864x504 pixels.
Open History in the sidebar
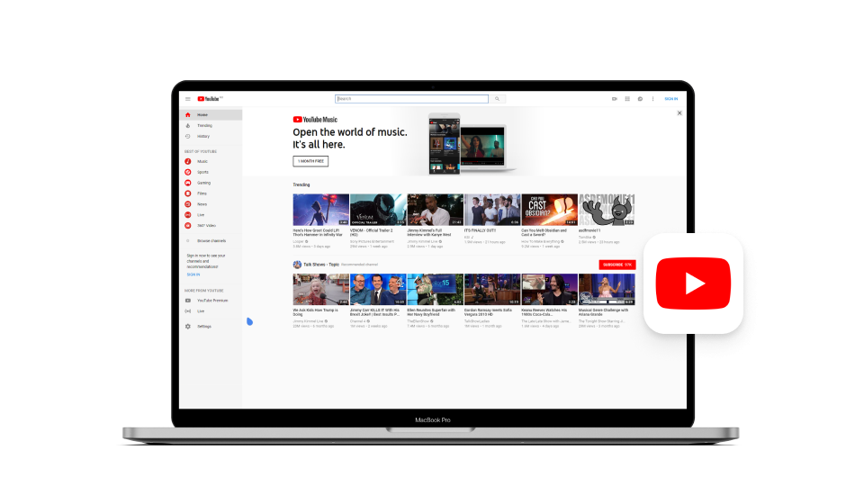click(x=202, y=136)
